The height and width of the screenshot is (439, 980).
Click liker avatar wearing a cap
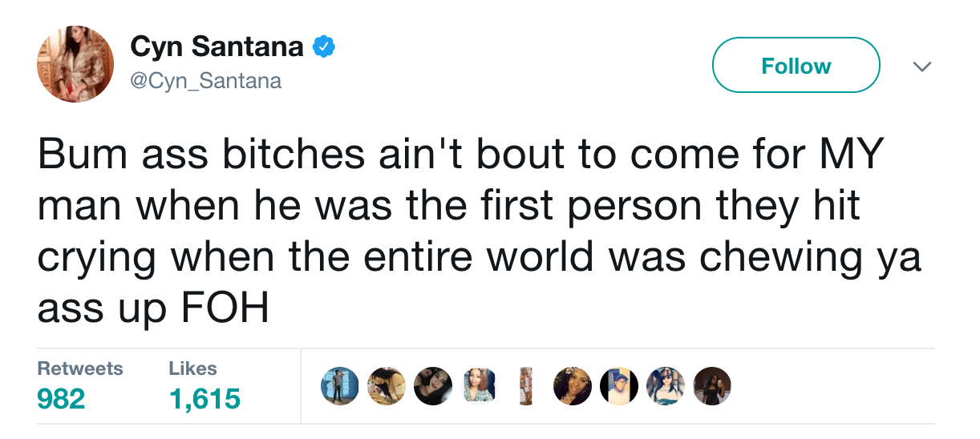(619, 387)
